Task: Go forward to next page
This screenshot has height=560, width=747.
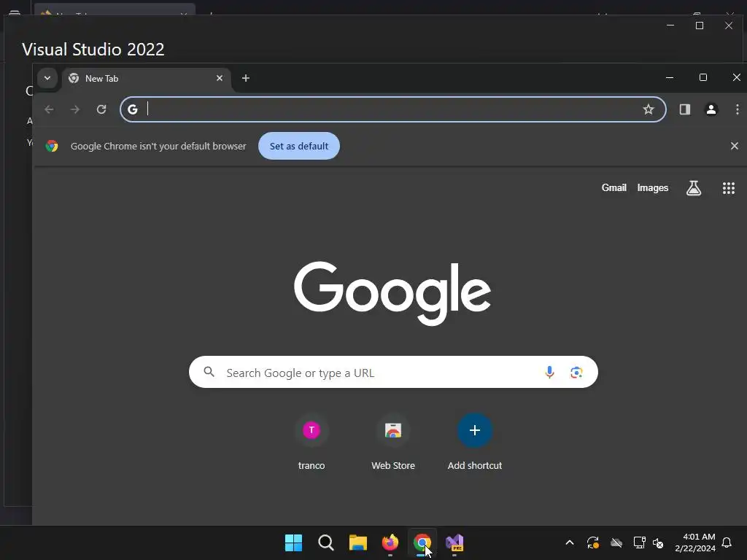Action: [75, 109]
